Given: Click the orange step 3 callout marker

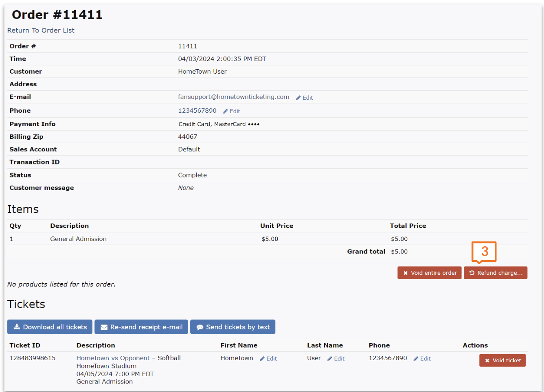Looking at the screenshot, I should coord(484,252).
